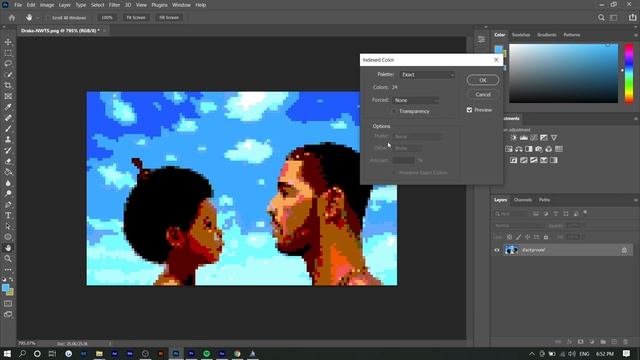Select the Dodge tool
This screenshot has width=640, height=360.
[x=8, y=194]
